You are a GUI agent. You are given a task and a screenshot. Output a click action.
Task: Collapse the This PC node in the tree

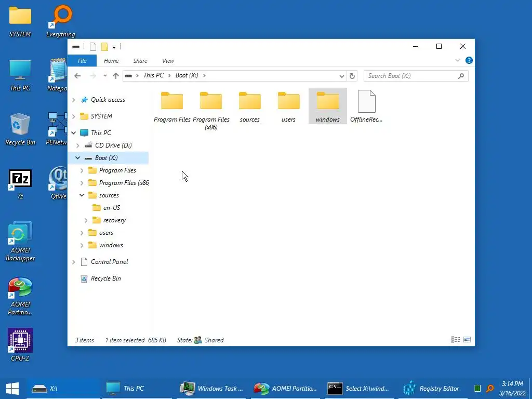point(74,133)
